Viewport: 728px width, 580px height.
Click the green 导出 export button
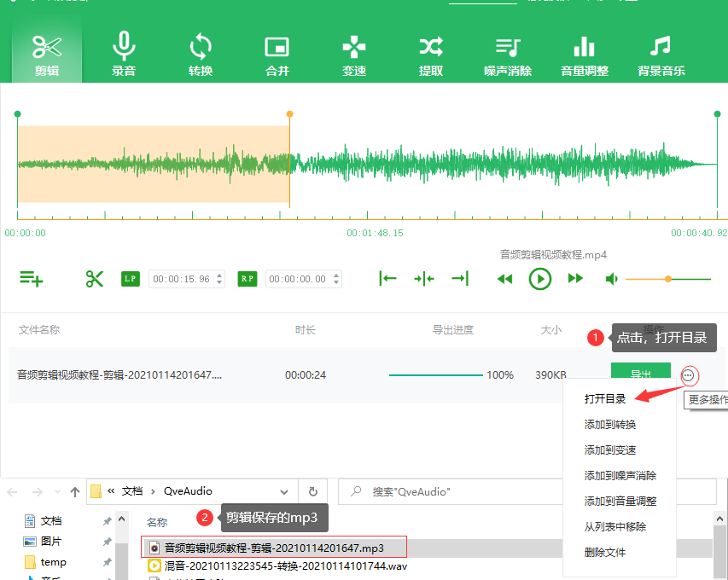641,374
